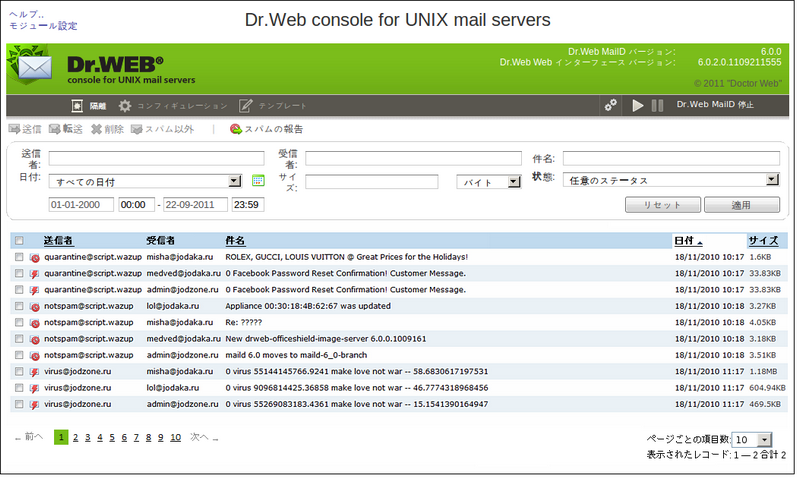Screen dimensions: 800x479
Task: Sort by 日付 date column
Action: (x=688, y=240)
